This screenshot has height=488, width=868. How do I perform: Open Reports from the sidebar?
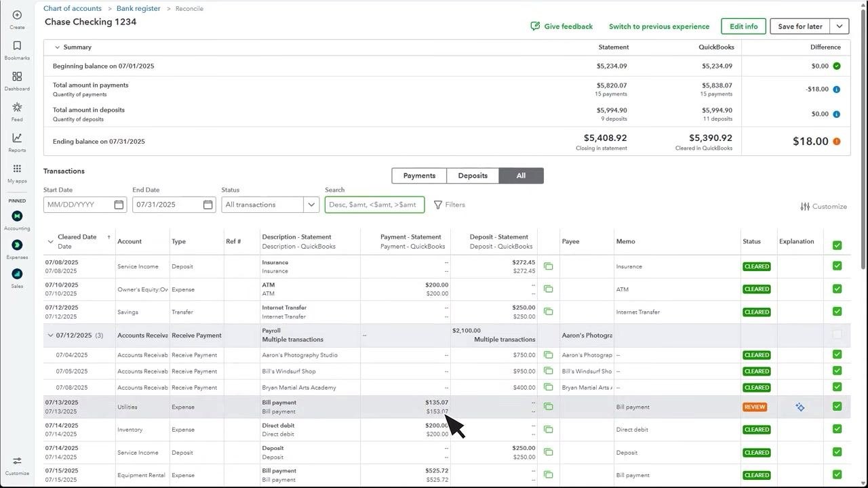coord(17,138)
